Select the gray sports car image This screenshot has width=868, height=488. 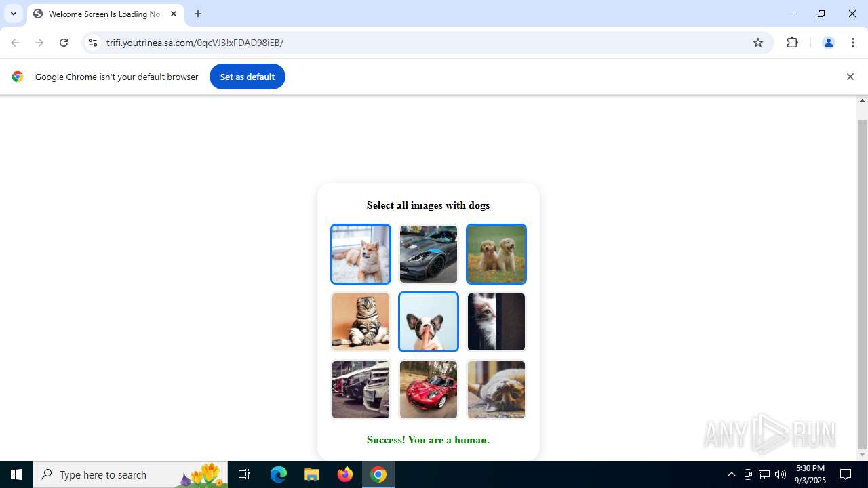429,254
